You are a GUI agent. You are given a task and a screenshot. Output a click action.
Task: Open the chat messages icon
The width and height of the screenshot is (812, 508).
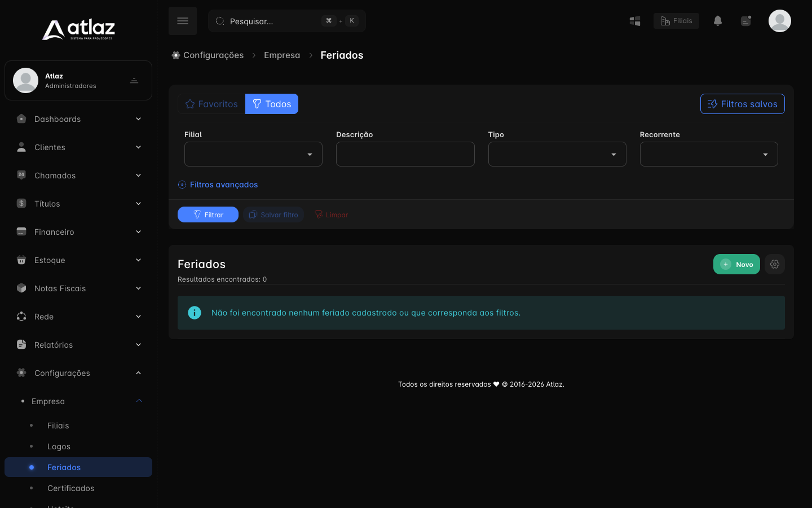click(746, 21)
